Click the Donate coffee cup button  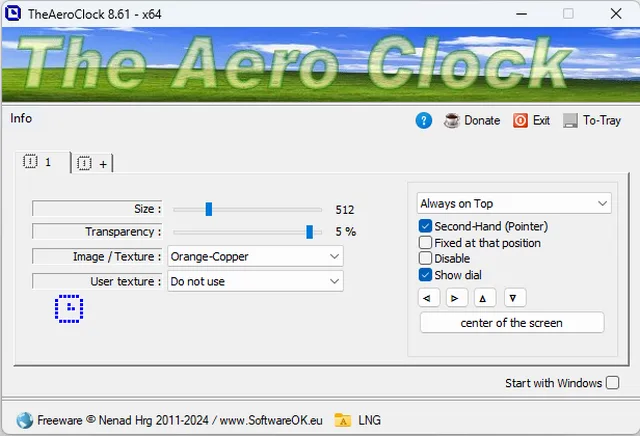(472, 120)
